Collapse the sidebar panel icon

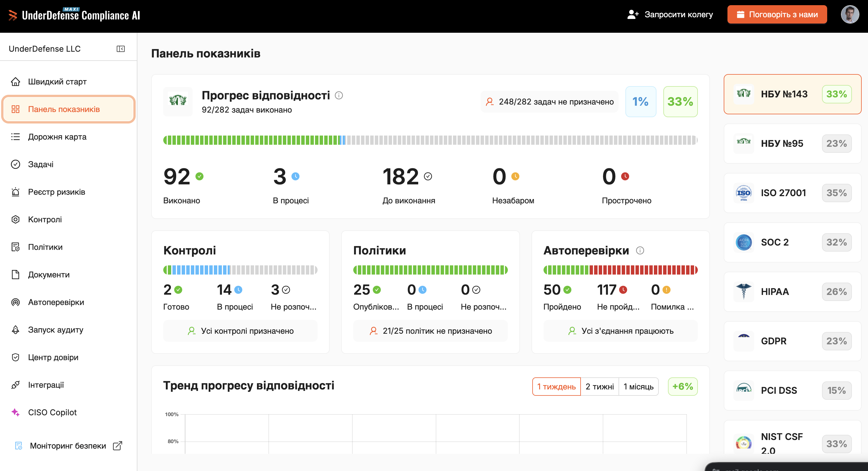click(x=121, y=49)
